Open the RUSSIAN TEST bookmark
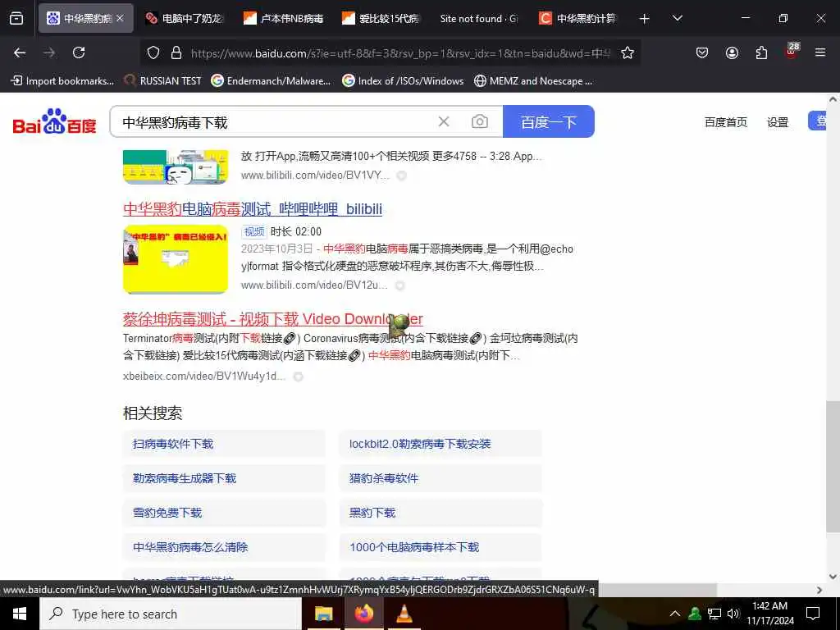The image size is (840, 630). [163, 81]
